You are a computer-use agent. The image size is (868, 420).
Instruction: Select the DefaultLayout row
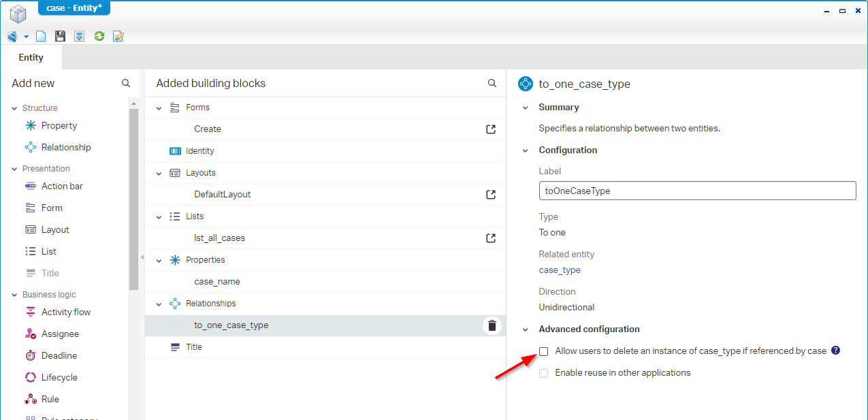(325, 195)
